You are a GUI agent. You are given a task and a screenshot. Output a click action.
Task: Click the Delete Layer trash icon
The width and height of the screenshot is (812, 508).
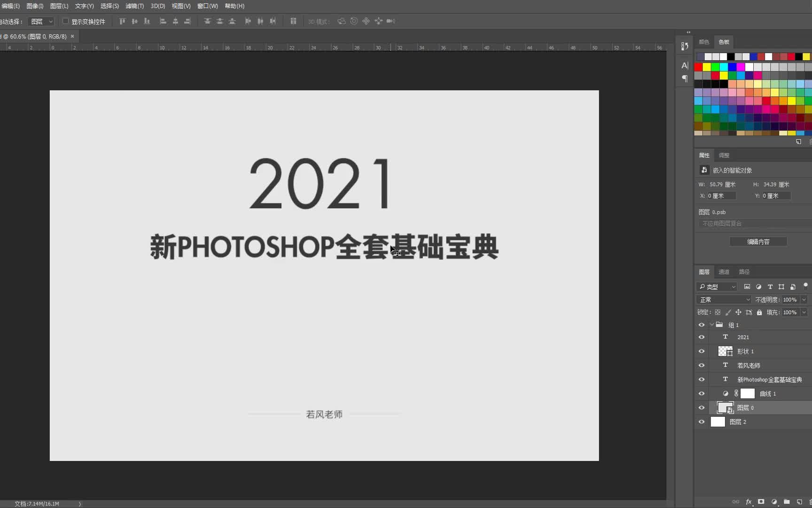tap(811, 502)
